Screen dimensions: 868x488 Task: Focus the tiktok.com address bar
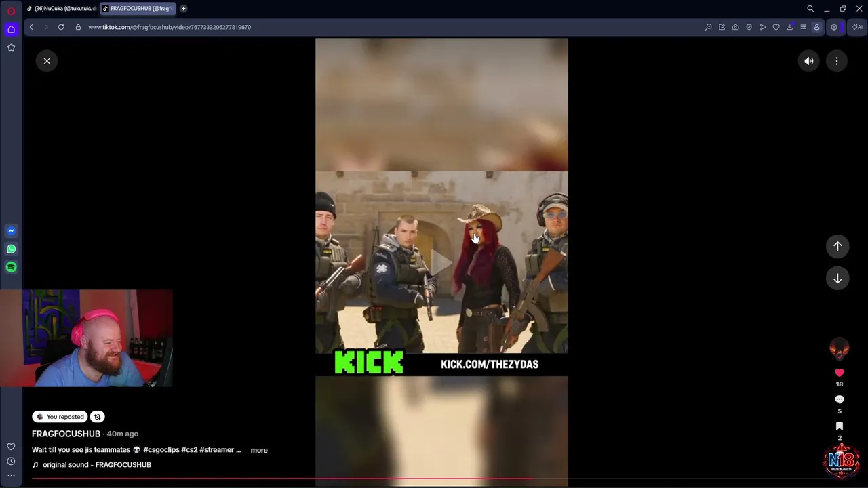(x=170, y=27)
